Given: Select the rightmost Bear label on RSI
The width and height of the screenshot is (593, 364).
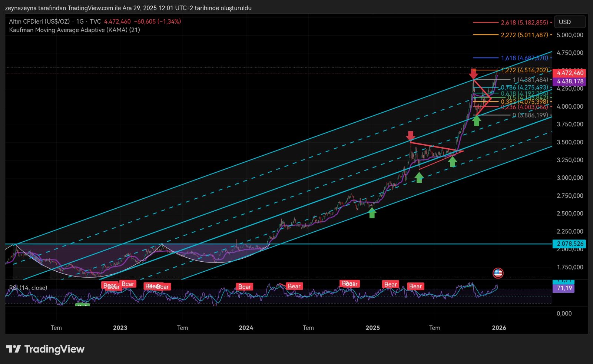Looking at the screenshot, I should click(415, 286).
